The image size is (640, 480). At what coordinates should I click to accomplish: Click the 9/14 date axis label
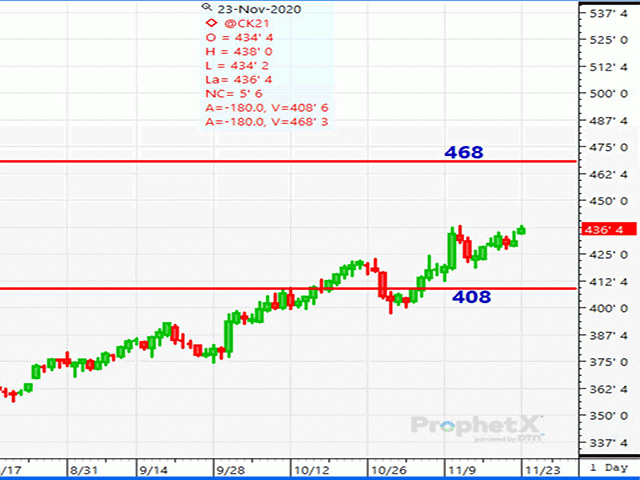(x=153, y=470)
